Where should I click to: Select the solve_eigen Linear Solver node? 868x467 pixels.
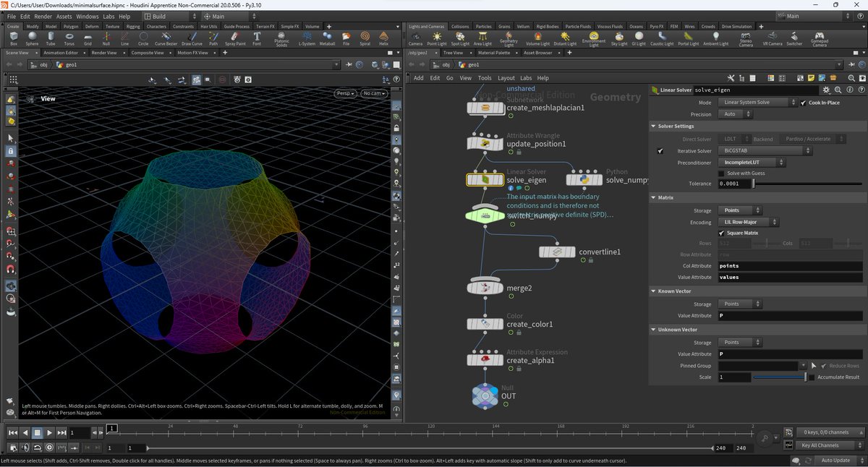click(x=485, y=179)
